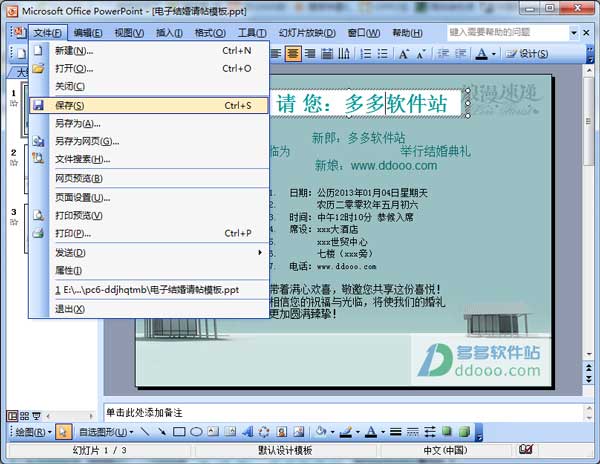Open the Draw (绘图) dropdown menu

click(x=33, y=432)
